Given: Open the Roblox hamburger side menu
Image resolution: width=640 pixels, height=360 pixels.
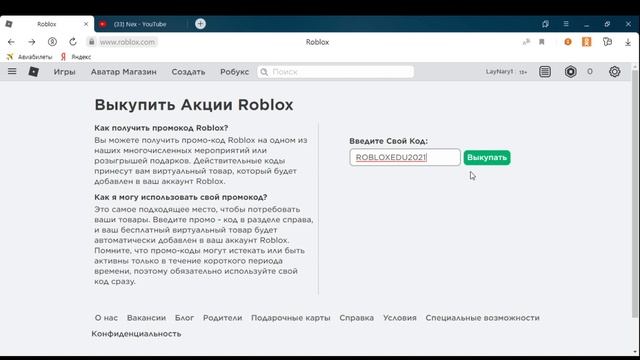Looking at the screenshot, I should coord(12,71).
